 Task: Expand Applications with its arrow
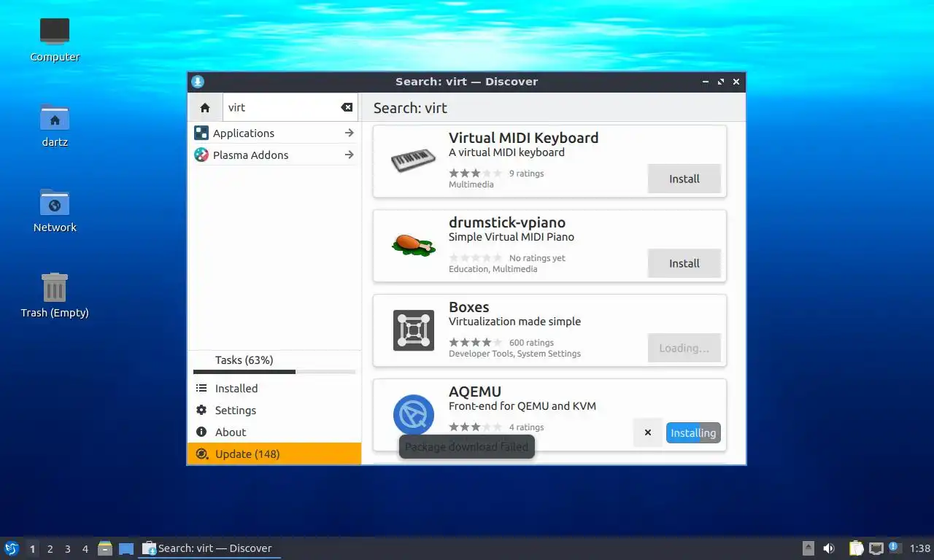[349, 133]
